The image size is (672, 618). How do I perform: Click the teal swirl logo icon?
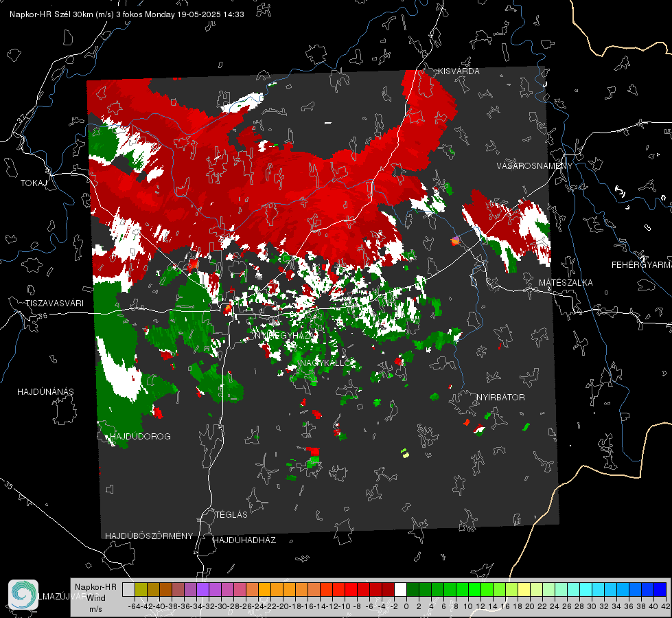(x=23, y=595)
